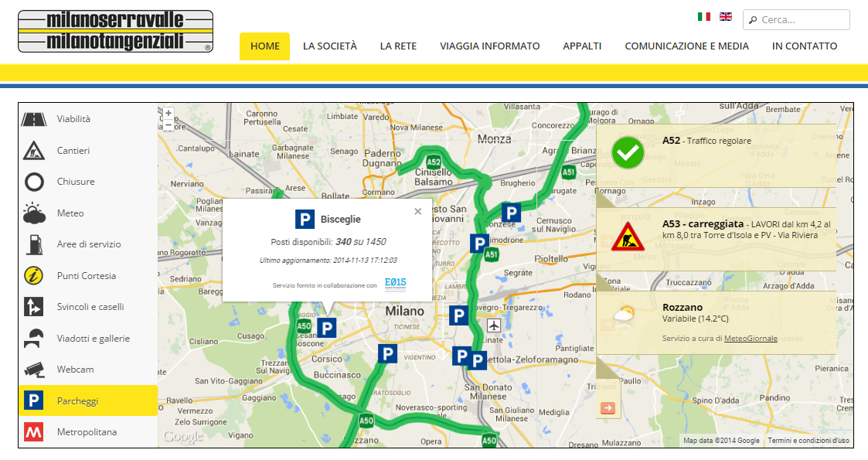Open the LA SOCIETÀ menu
Image resolution: width=868 pixels, height=460 pixels.
point(330,46)
